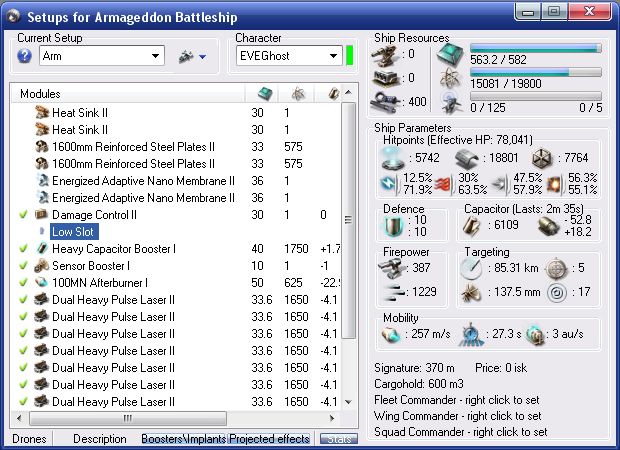
Task: Click the volley damage icon showing 1229
Action: [x=394, y=293]
